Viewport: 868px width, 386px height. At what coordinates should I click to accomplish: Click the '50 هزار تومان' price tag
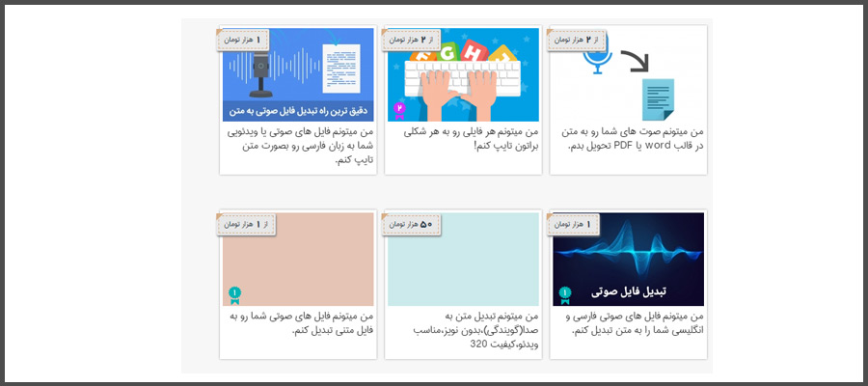[411, 224]
